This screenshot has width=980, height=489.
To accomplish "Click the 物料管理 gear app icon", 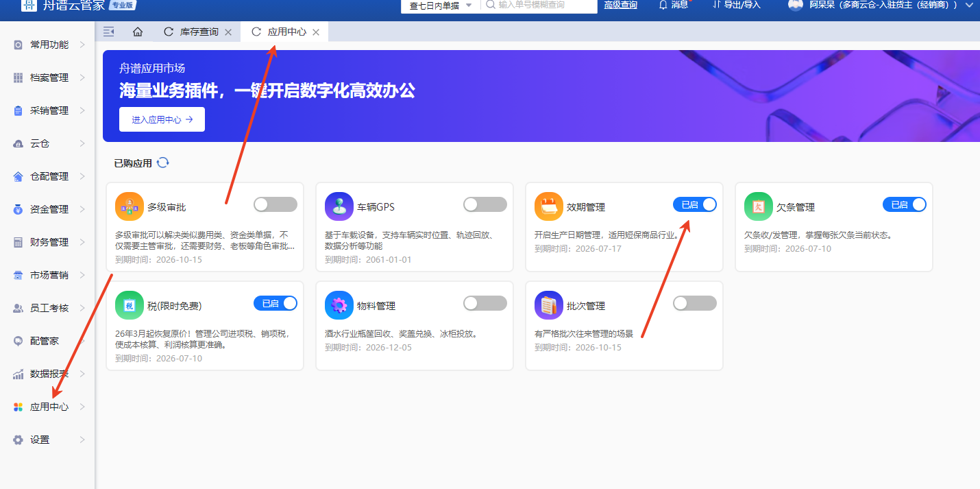I will point(339,305).
